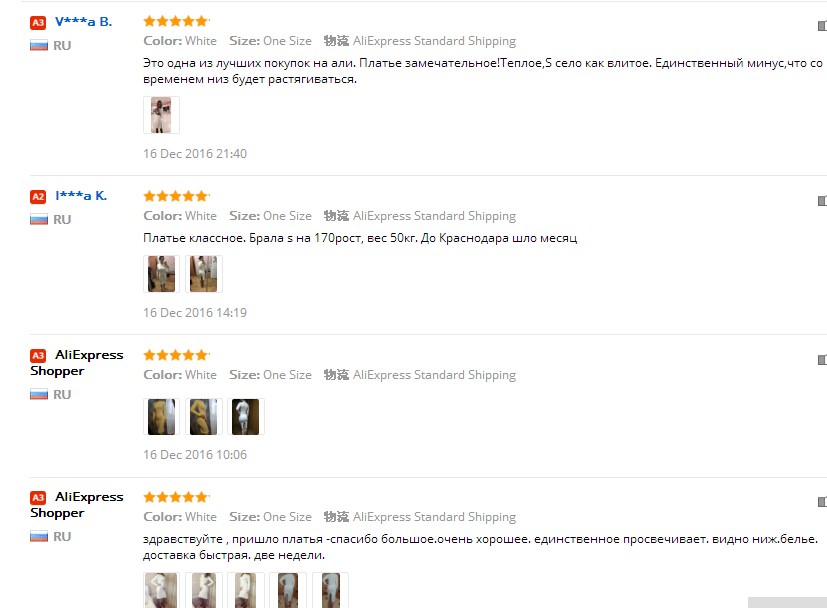This screenshot has width=827, height=608.
Task: Click helpful icon on I***a K.'s review
Action: pos(822,201)
